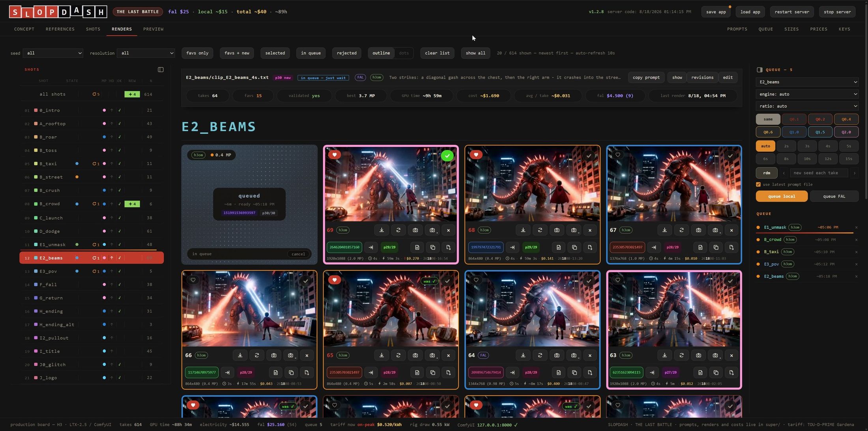868x431 pixels.
Task: Favorite take 66 with the heart icon
Action: 193,280
